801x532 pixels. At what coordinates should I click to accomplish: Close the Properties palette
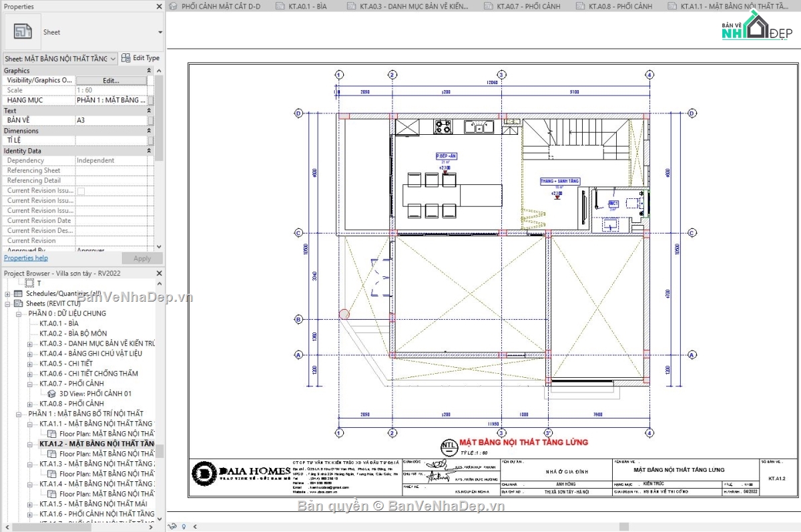coord(159,7)
